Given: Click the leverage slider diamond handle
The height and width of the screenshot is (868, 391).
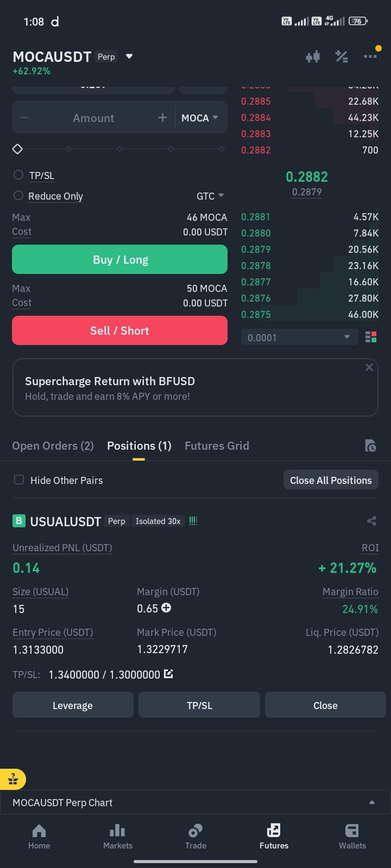Looking at the screenshot, I should point(17,149).
